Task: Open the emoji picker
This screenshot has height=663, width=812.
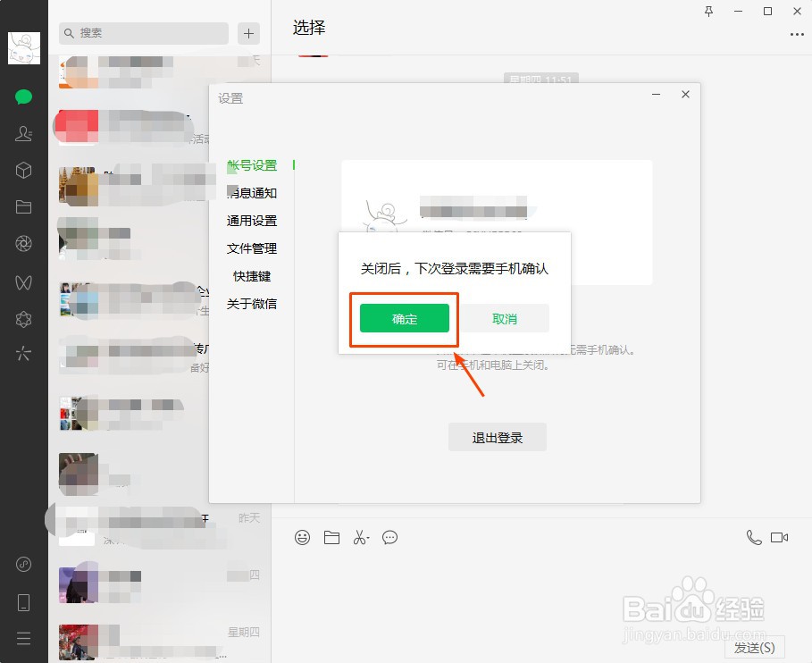Action: (302, 537)
